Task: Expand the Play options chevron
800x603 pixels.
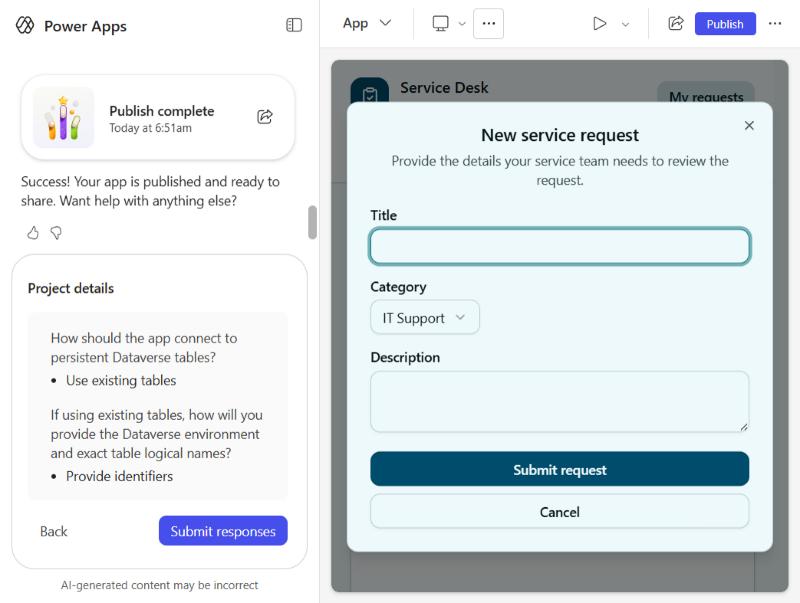Action: click(x=626, y=24)
